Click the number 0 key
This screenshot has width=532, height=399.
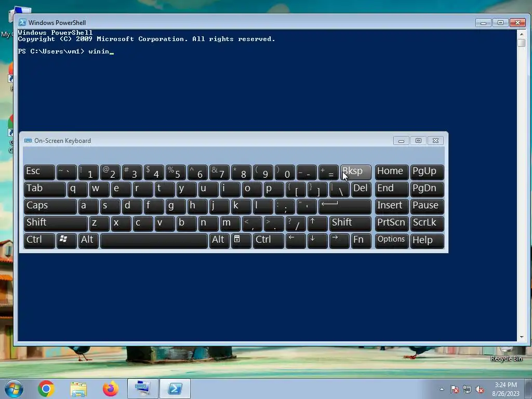tap(285, 172)
